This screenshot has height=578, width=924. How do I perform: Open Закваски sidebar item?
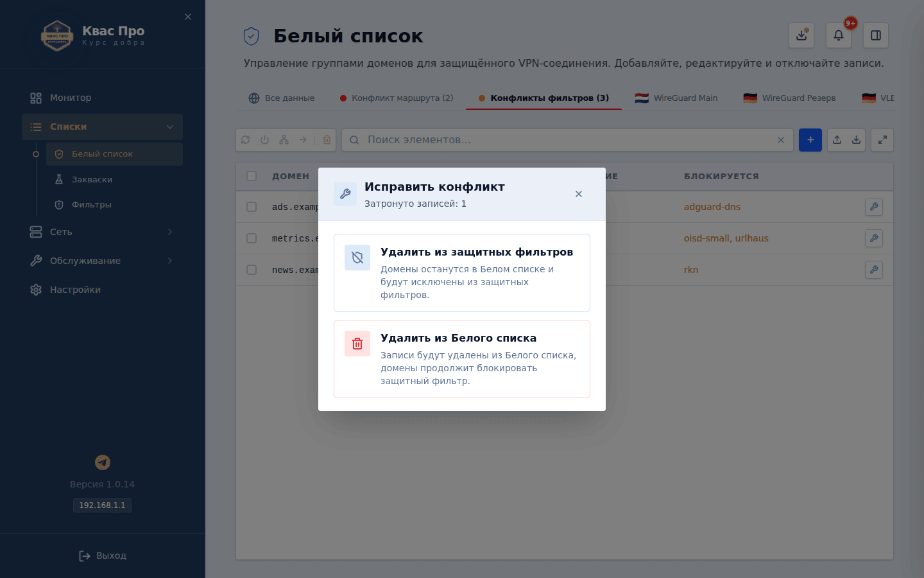tap(114, 179)
